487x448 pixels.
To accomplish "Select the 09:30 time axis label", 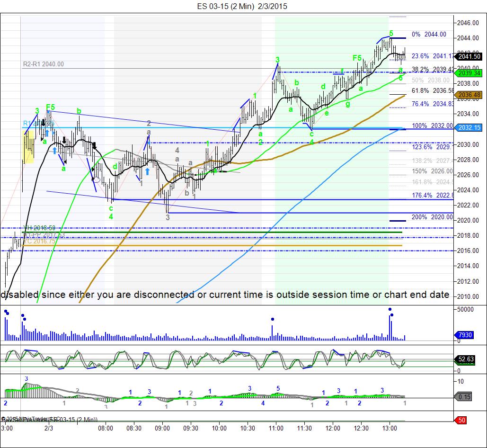I will coord(191,429).
